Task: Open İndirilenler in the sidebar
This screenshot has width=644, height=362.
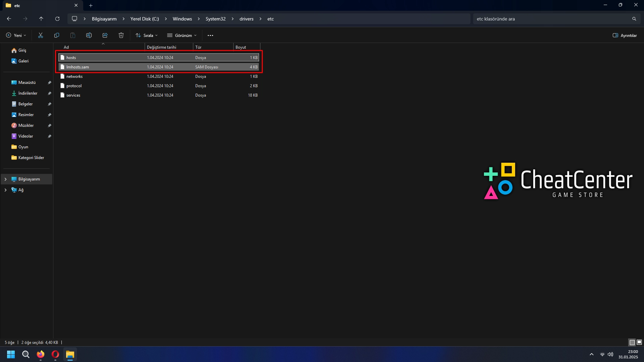Action: pos(28,93)
